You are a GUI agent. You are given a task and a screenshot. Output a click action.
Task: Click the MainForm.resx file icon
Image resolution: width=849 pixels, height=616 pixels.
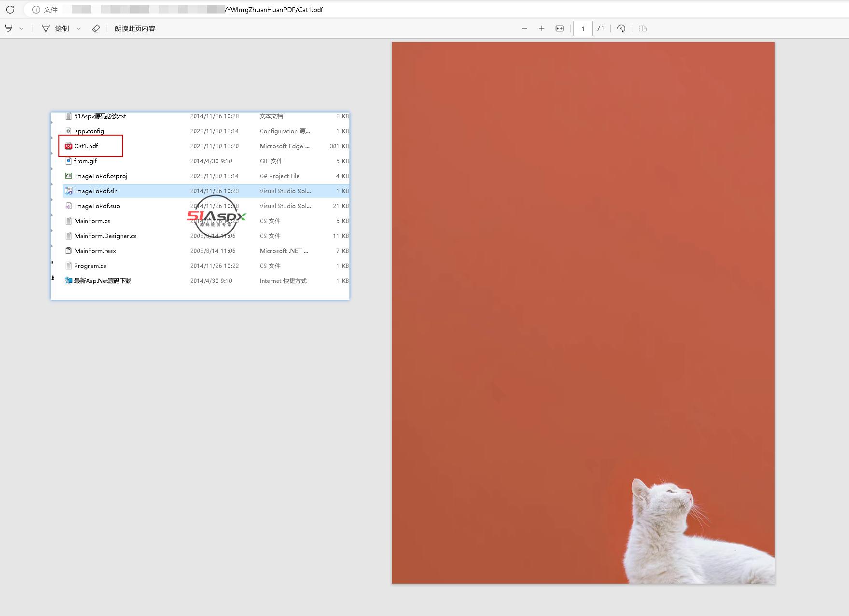[69, 251]
